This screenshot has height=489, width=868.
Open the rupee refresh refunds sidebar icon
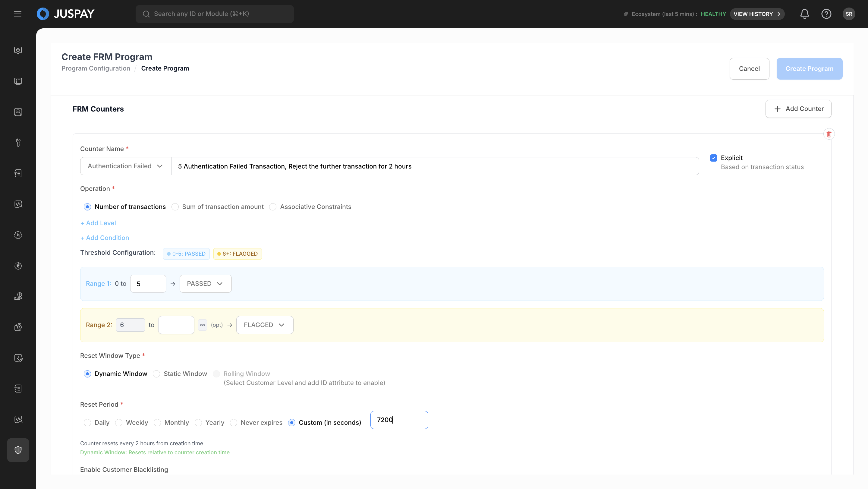pyautogui.click(x=18, y=266)
